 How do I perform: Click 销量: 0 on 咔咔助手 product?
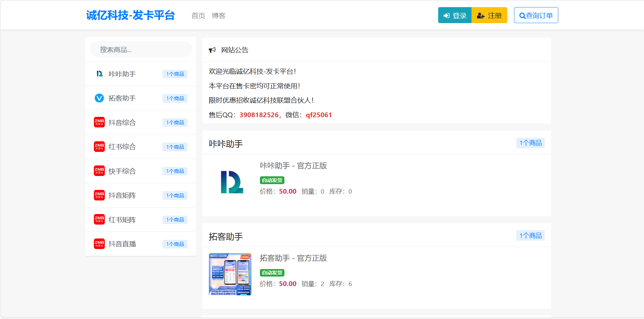[x=313, y=191]
